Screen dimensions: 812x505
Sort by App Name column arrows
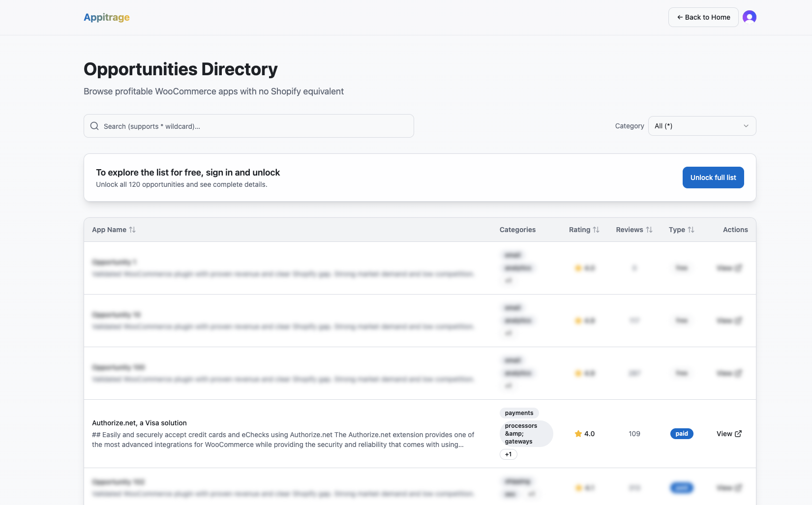[132, 230]
